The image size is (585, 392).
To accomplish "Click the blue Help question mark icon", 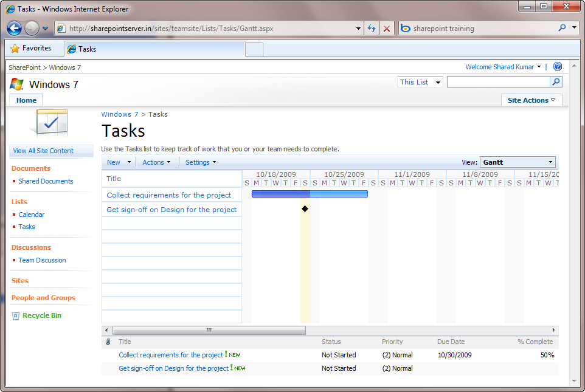I will (x=558, y=66).
